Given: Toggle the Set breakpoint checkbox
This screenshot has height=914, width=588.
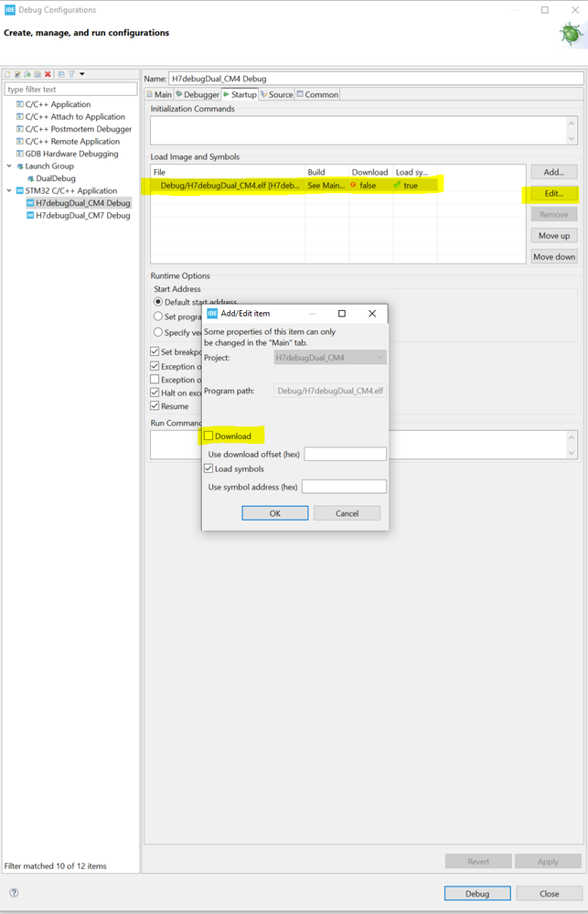Looking at the screenshot, I should [x=155, y=351].
